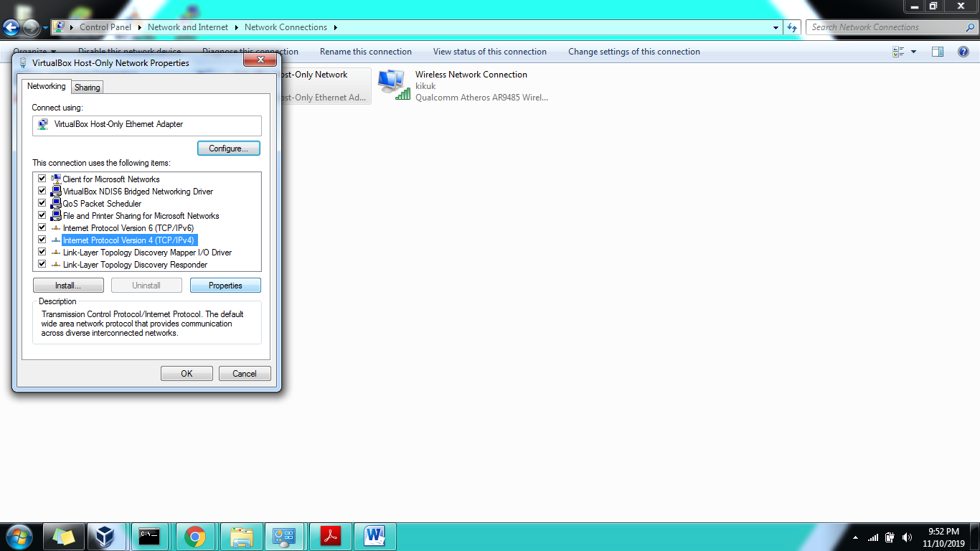Click the Forward navigation arrow
Image resolution: width=980 pixels, height=551 pixels.
coord(31,28)
